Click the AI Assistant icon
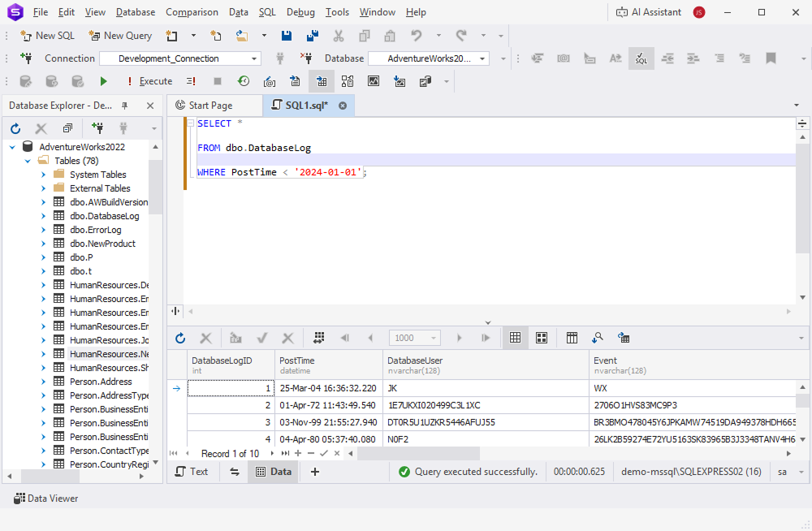Screen dimensions: 812x531 click(623, 12)
